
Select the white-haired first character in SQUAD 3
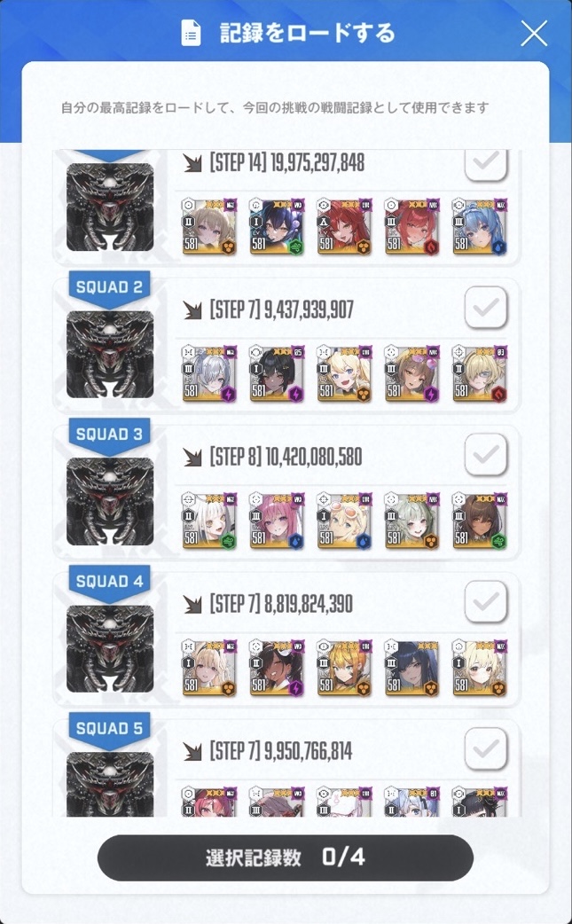point(209,521)
